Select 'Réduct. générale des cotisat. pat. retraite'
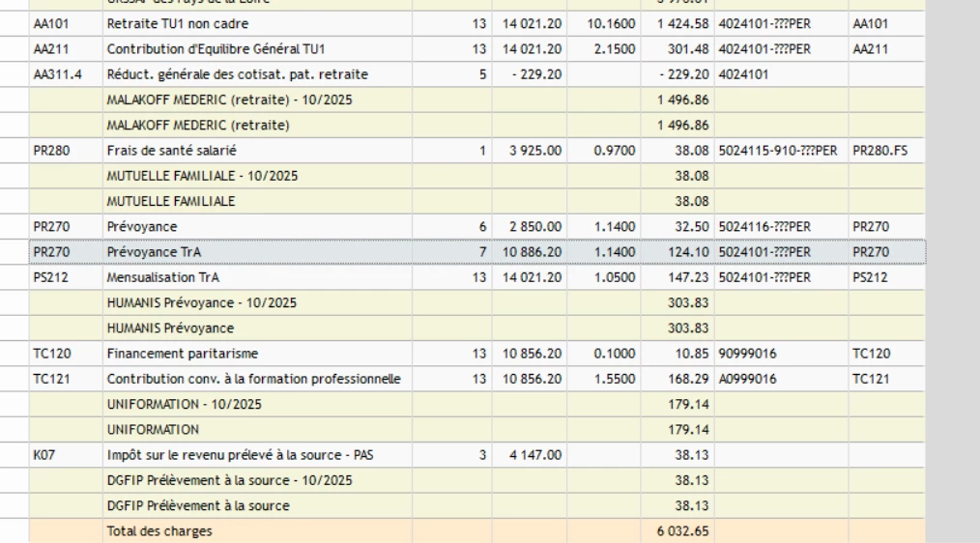Screen dimensions: 980x543 pyautogui.click(x=238, y=74)
